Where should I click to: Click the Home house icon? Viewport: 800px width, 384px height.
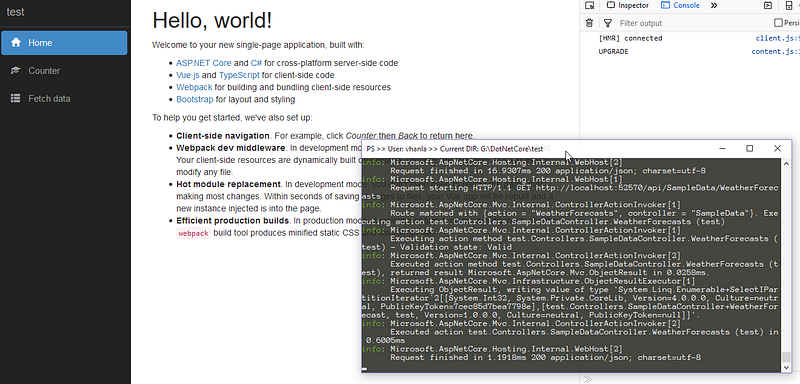[16, 42]
